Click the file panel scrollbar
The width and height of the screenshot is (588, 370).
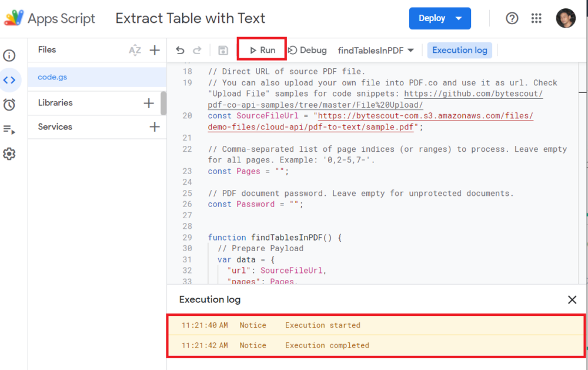tap(163, 103)
